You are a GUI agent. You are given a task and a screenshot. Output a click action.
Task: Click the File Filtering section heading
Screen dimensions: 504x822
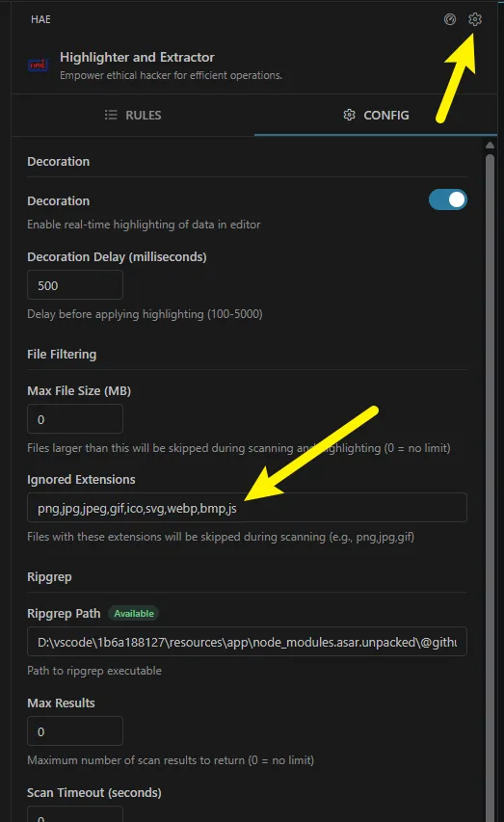click(x=62, y=355)
